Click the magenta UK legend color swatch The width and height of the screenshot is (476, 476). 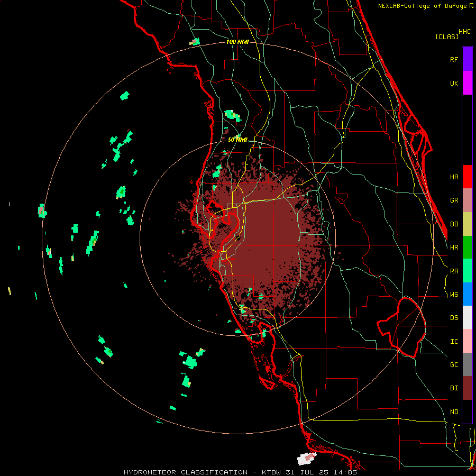[x=467, y=83]
